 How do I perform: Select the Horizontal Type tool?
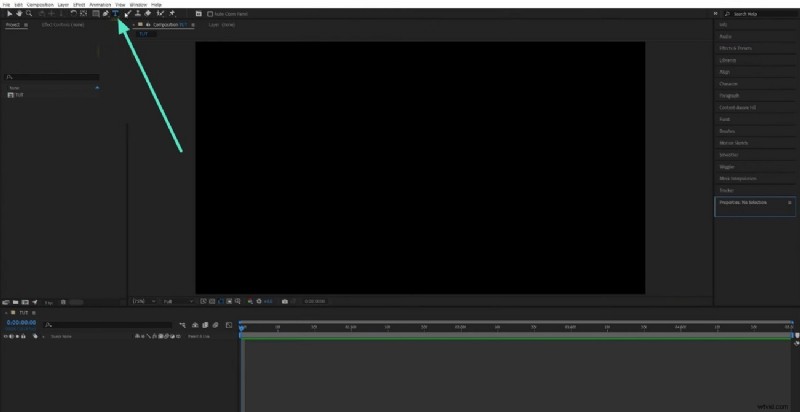(x=116, y=13)
